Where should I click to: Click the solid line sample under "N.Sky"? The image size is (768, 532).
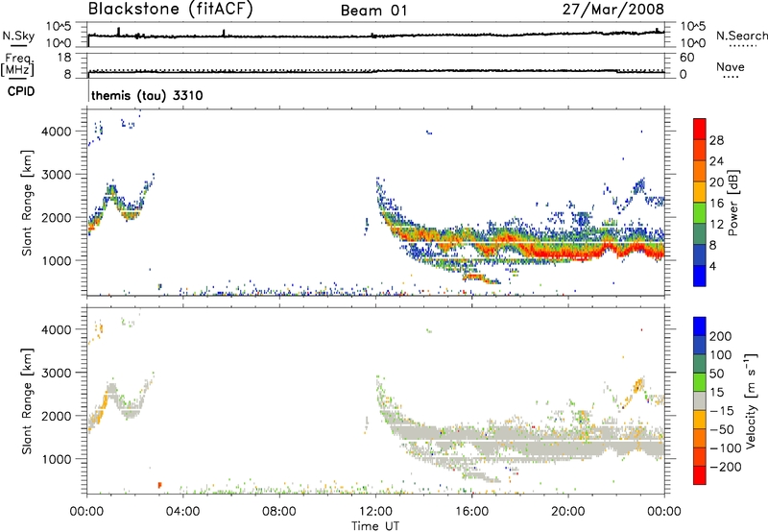(18, 45)
